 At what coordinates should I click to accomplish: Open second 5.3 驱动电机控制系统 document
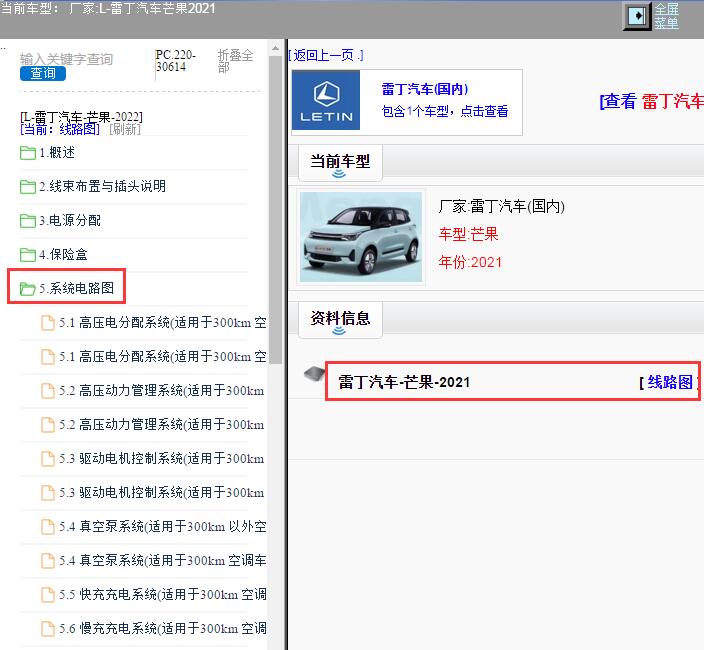(x=162, y=492)
